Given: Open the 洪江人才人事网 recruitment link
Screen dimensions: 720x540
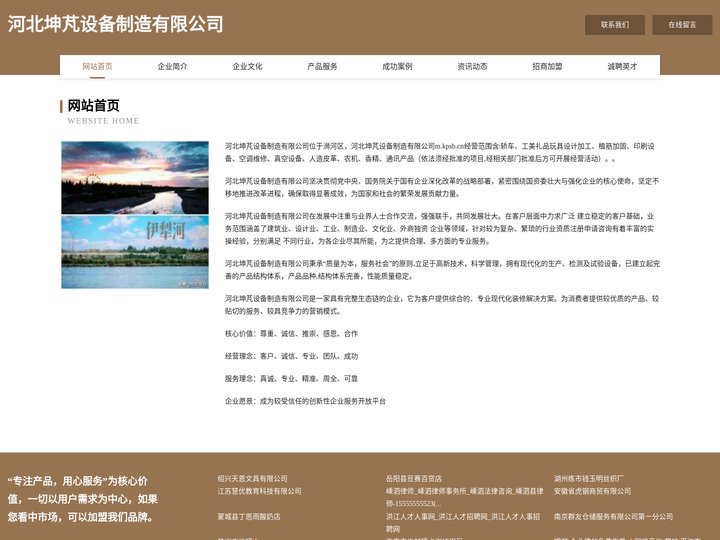Looking at the screenshot, I should pos(463,523).
